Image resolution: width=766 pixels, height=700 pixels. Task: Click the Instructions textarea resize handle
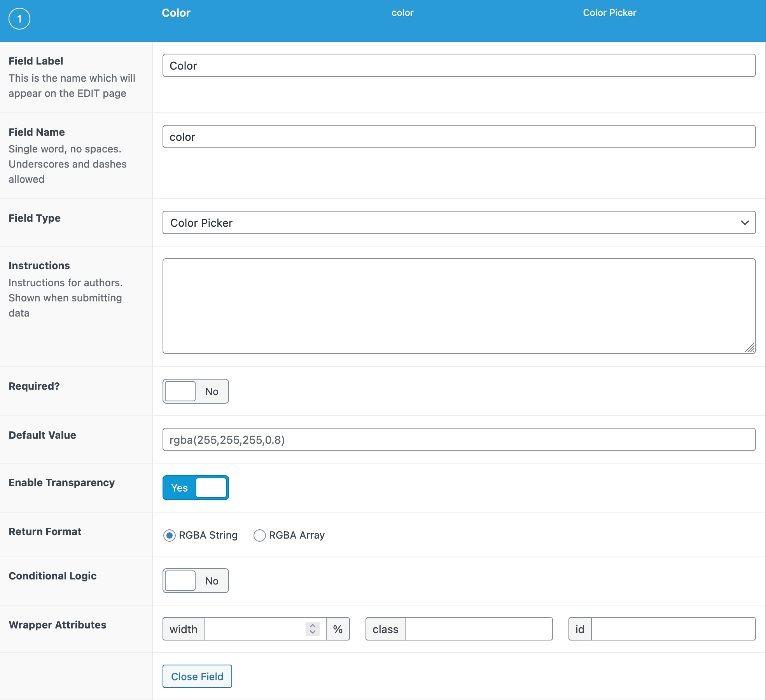[750, 348]
